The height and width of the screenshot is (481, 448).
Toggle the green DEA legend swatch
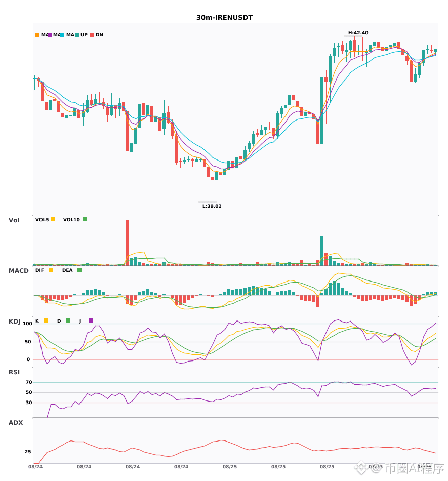point(79,270)
